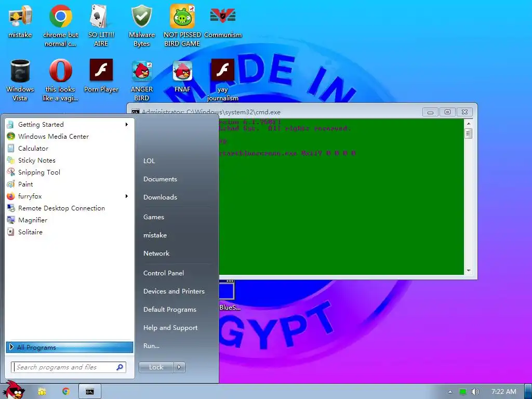Show hidden tray icons arrow
Viewport: 532px width, 399px height.
click(x=450, y=392)
